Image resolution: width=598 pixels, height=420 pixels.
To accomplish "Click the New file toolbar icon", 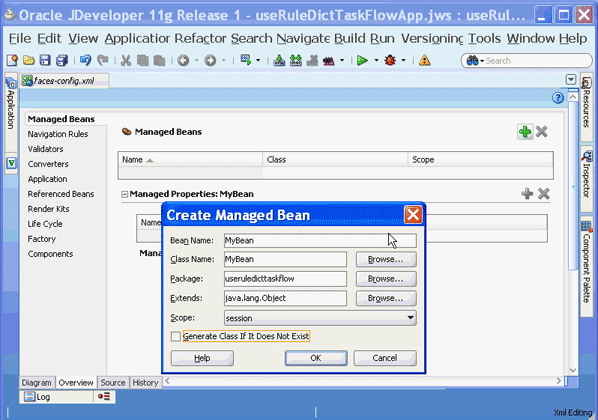I will tap(12, 60).
